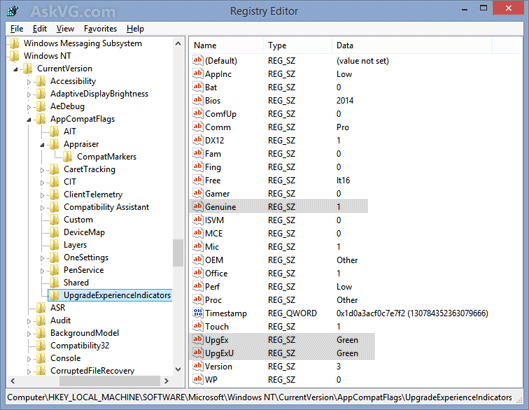Expand the PenService key
The height and width of the screenshot is (410, 529).
click(42, 271)
